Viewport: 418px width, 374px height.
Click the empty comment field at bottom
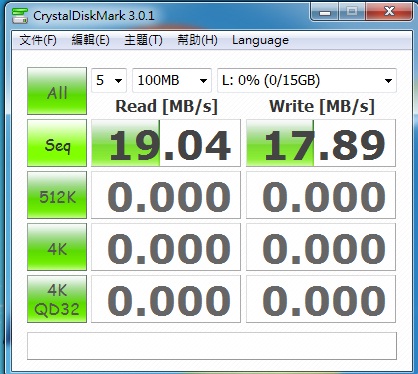pyautogui.click(x=212, y=346)
